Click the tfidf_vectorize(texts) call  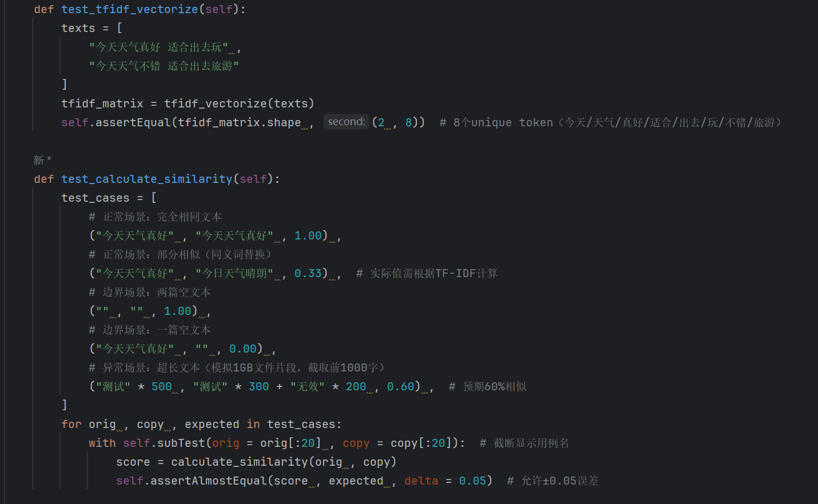coord(239,103)
